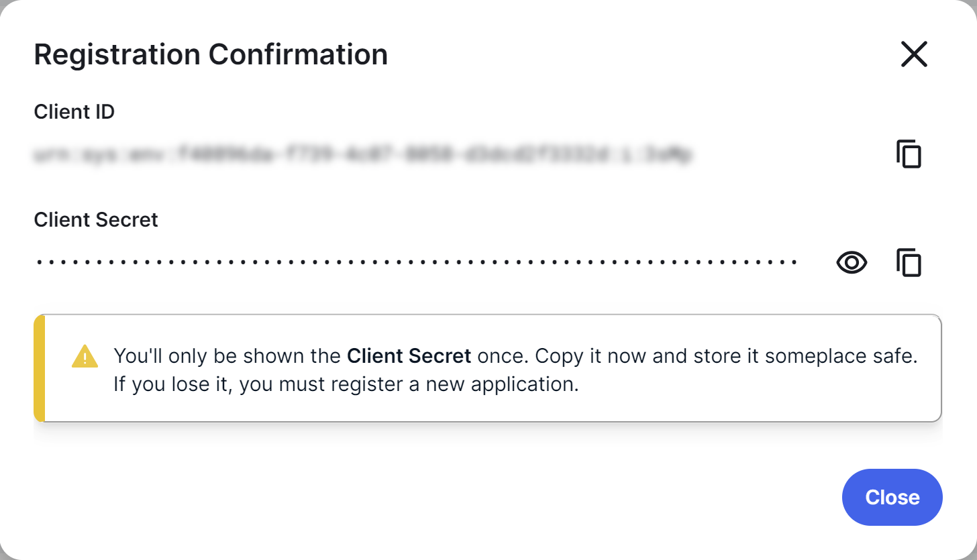Click the yellow stripe on the warning banner

(39, 368)
